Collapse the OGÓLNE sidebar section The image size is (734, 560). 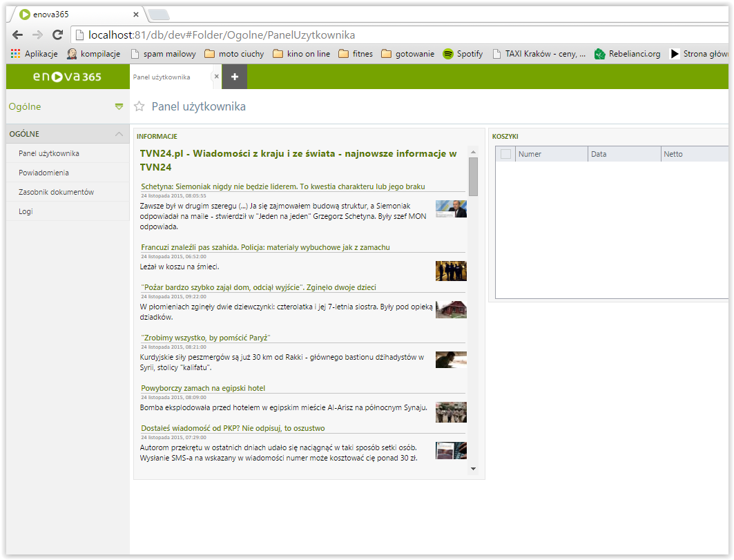pos(119,134)
